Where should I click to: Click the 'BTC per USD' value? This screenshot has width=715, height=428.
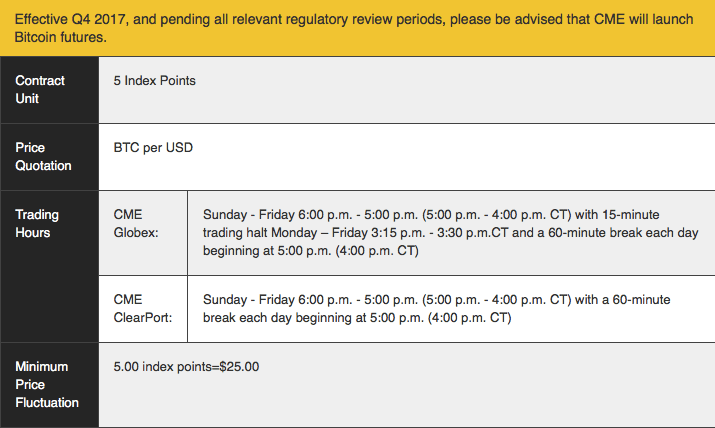coord(153,148)
